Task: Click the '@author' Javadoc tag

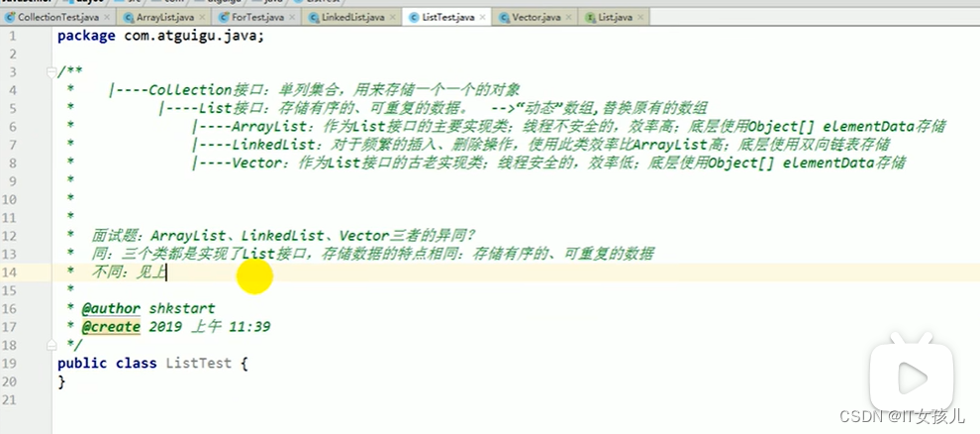Action: 111,308
